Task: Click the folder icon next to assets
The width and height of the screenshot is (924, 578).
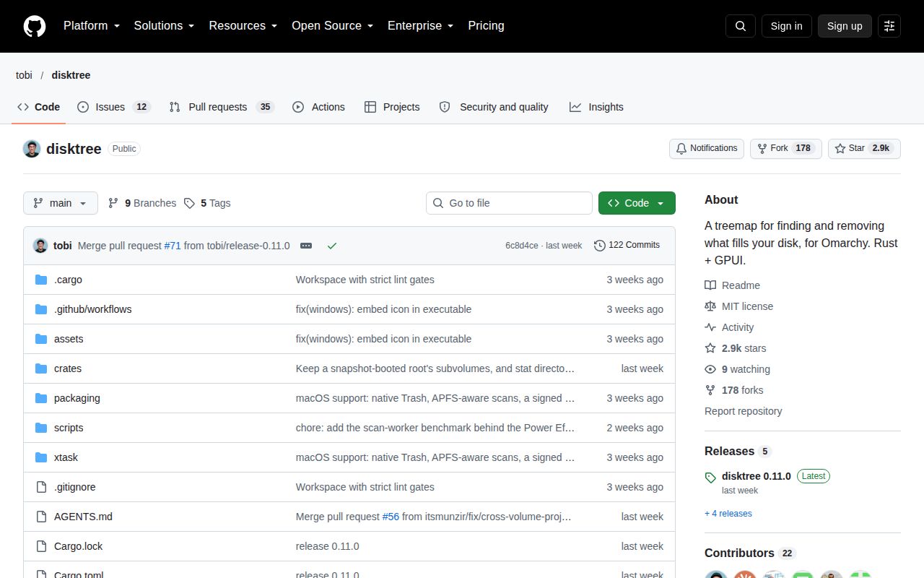Action: (x=41, y=339)
